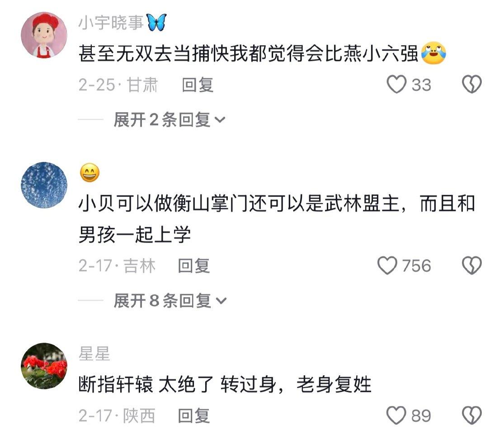The image size is (504, 434).
Task: Open the 星星 username link
Action: point(94,354)
